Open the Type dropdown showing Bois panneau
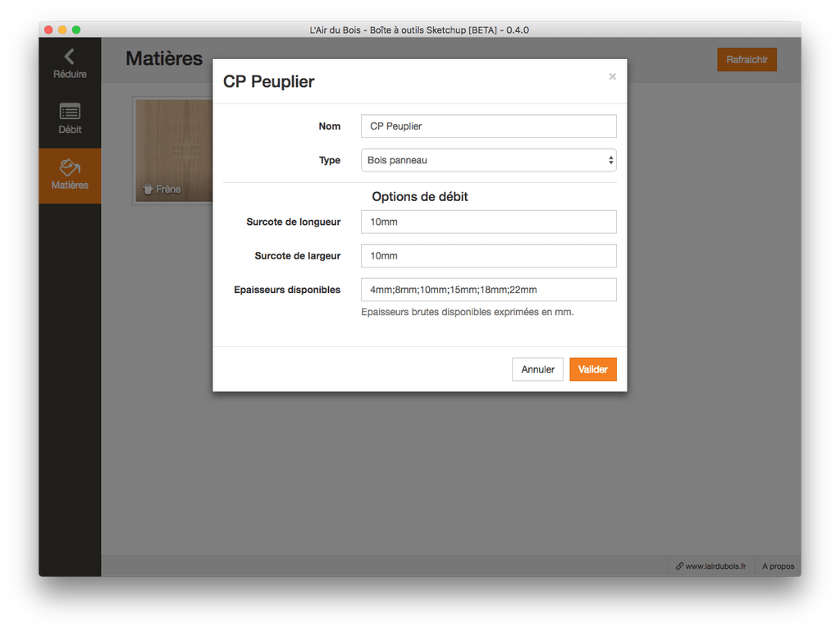Screen dimensions: 840x632 [488, 160]
